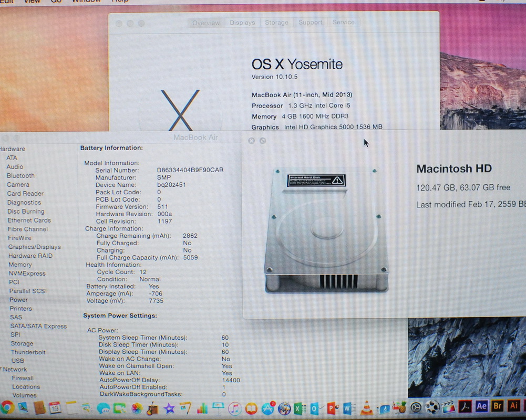The width and height of the screenshot is (526, 420).
Task: Open the Service tab
Action: [x=343, y=22]
